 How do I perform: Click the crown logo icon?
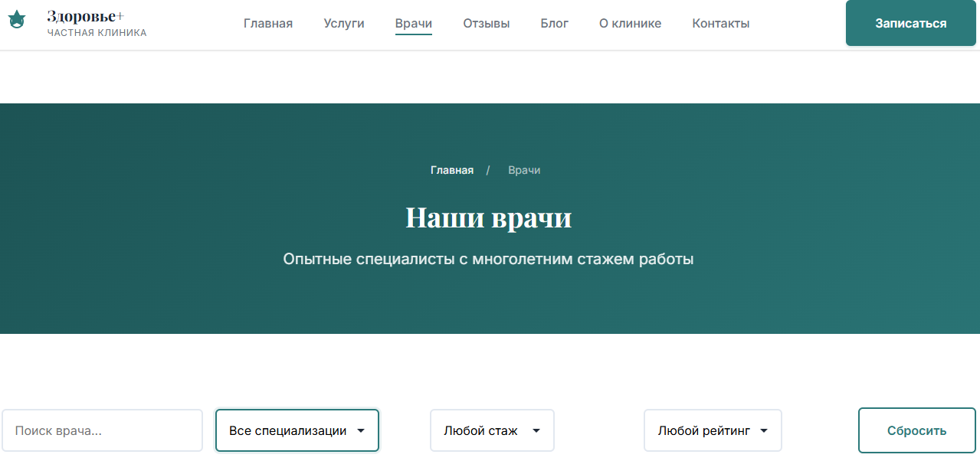(x=16, y=21)
